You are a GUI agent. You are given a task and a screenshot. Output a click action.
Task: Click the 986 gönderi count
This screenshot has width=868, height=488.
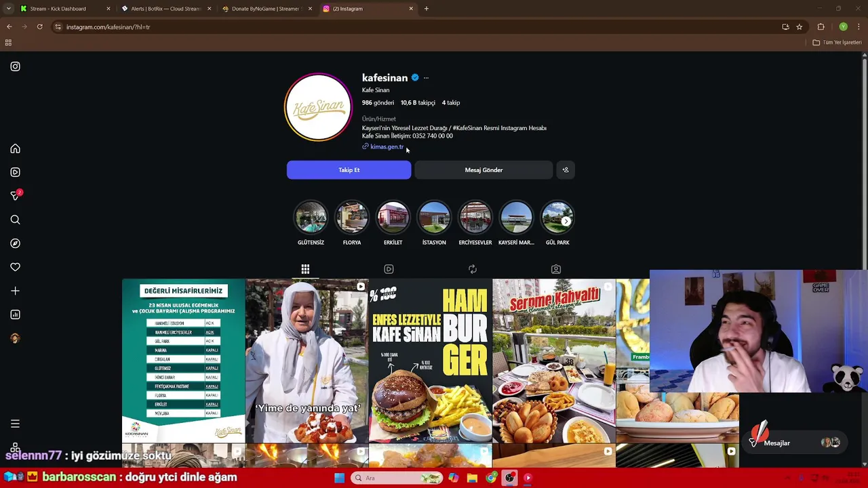tap(378, 103)
